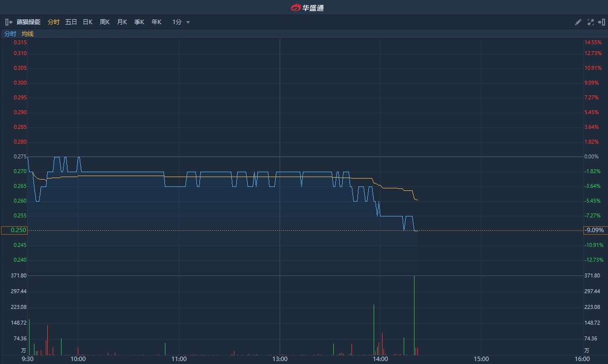608x364 pixels.
Task: Open the pencil drawing tool
Action: [x=578, y=22]
